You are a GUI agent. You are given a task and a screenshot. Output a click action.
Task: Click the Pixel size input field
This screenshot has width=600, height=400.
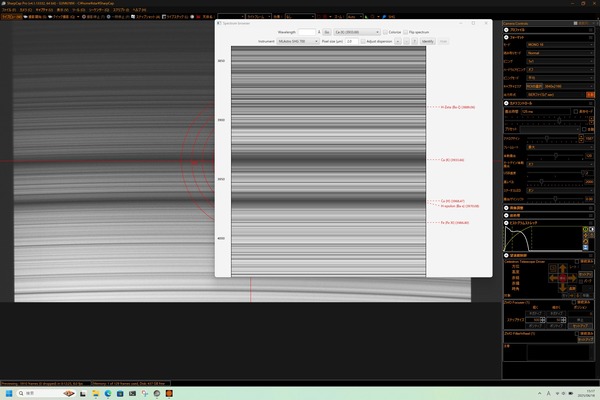coord(351,41)
